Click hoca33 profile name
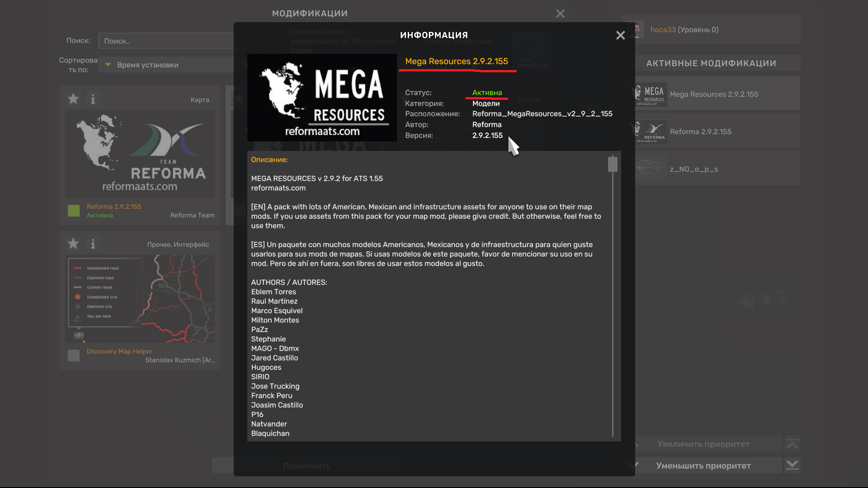 pyautogui.click(x=663, y=30)
